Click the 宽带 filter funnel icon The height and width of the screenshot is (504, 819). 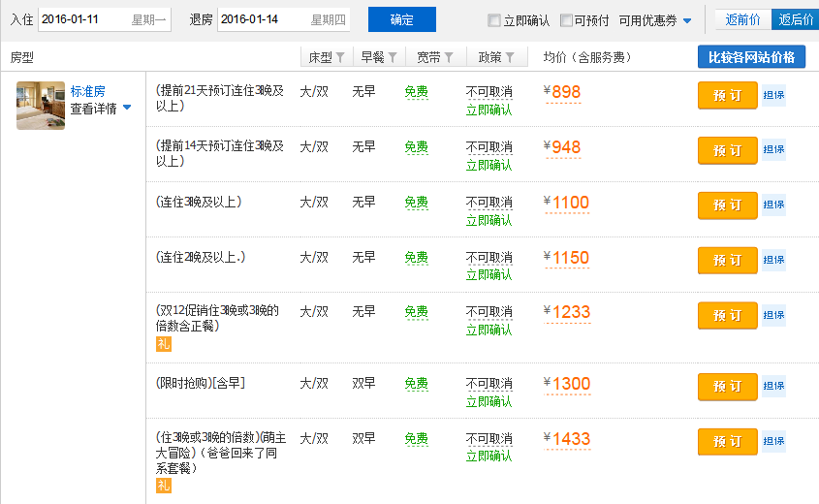(449, 57)
